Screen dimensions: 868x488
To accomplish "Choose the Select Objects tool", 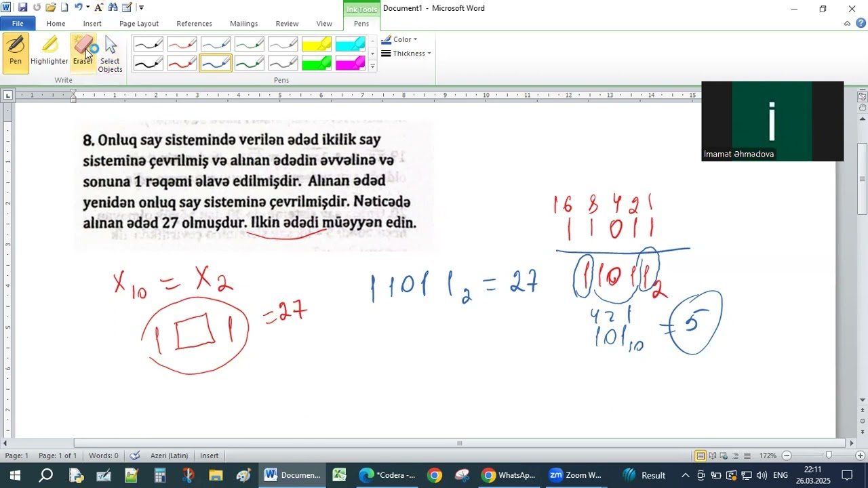I will tap(111, 53).
